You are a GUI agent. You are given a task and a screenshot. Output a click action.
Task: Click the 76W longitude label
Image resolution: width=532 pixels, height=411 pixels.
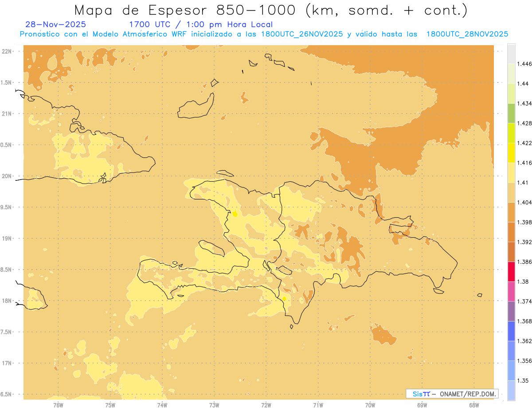click(x=58, y=405)
